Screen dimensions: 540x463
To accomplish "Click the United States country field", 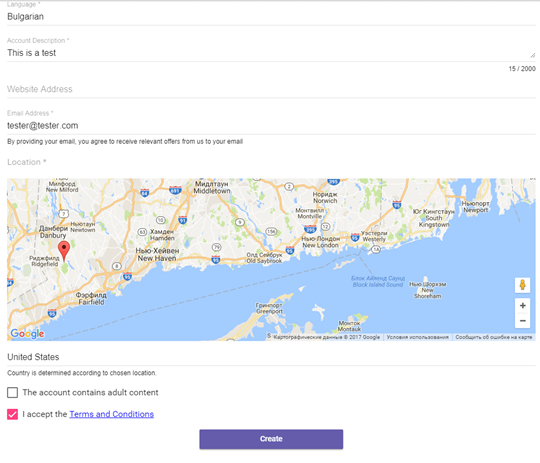I will [271, 357].
